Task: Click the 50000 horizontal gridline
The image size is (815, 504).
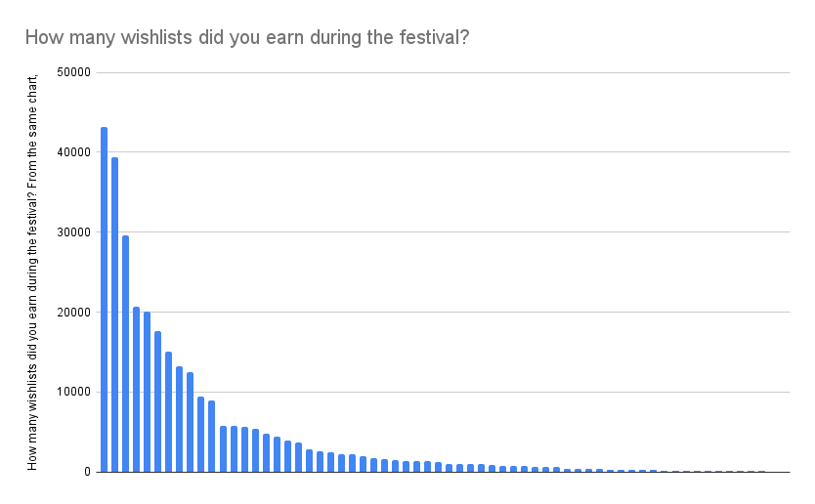Action: click(x=444, y=72)
